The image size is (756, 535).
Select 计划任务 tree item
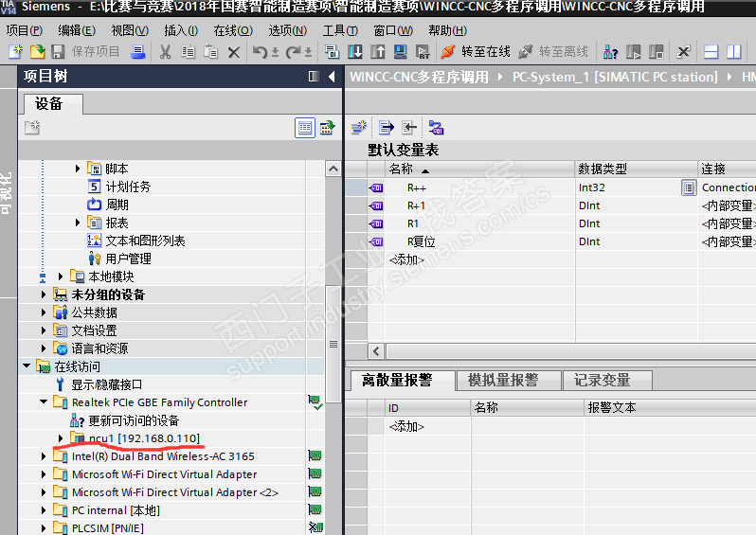tap(128, 187)
